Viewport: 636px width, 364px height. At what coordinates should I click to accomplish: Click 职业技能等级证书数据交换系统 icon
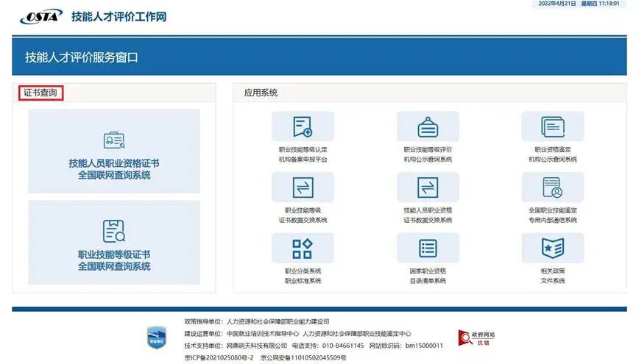click(x=303, y=188)
